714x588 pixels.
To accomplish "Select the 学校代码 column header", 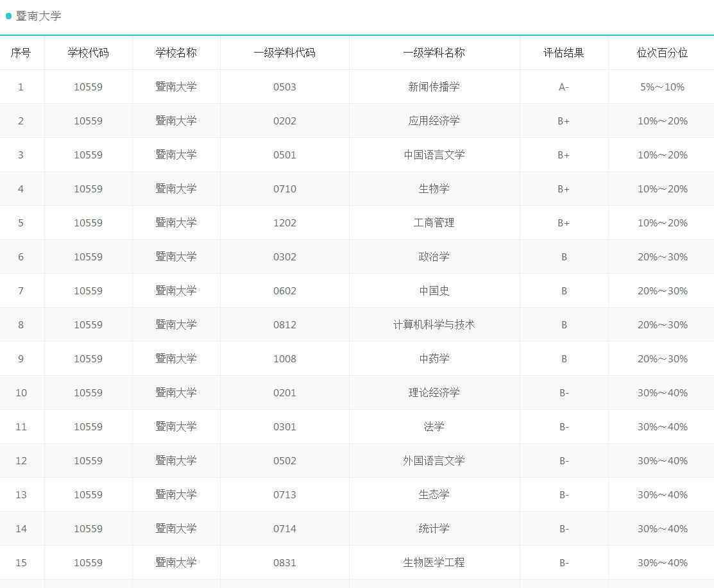I will pos(88,53).
